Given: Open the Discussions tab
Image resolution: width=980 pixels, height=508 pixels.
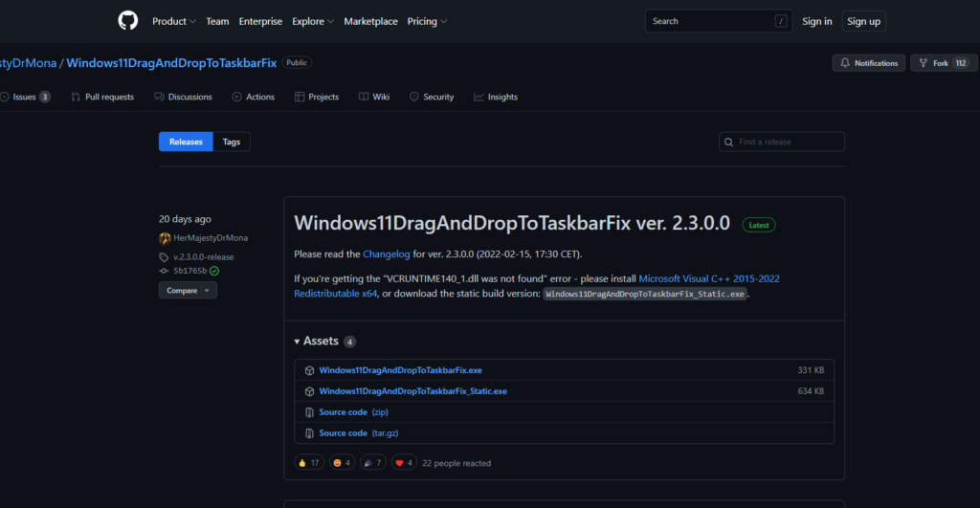Looking at the screenshot, I should pyautogui.click(x=183, y=97).
